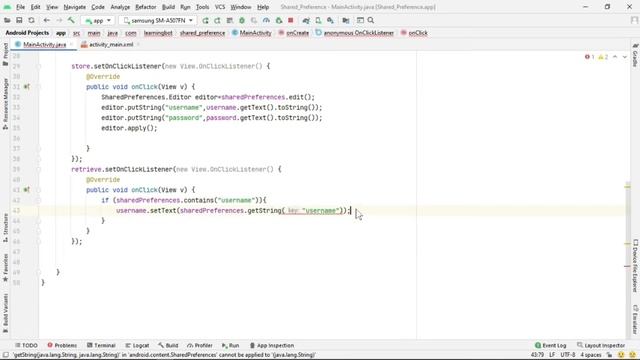Image resolution: width=640 pixels, height=360 pixels.
Task: Open the Resource Manager side tab
Action: (x=5, y=104)
